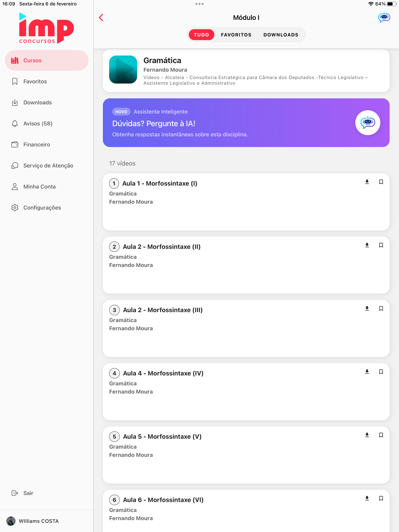Open lesson Aula 5 - Morfossintaxe (V)
Screen dimensions: 399x532
[246, 455]
